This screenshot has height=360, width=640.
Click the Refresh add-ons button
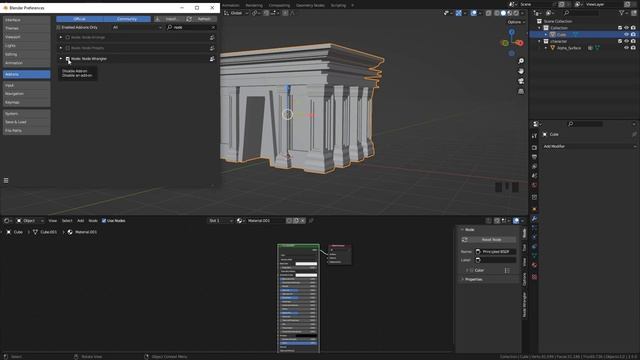pyautogui.click(x=200, y=19)
